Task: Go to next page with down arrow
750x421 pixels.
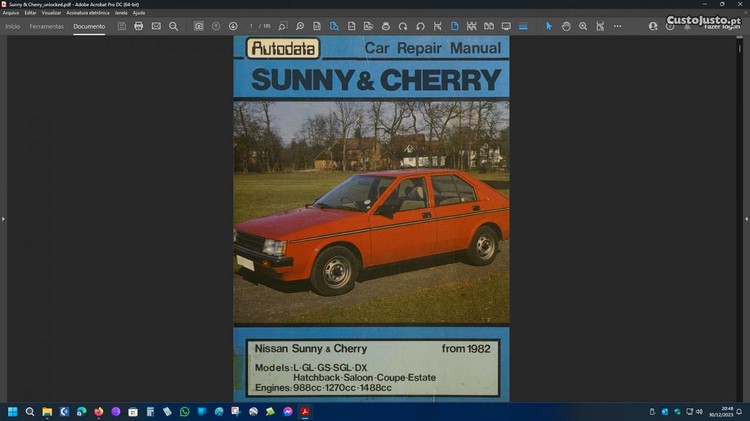Action: (x=233, y=26)
